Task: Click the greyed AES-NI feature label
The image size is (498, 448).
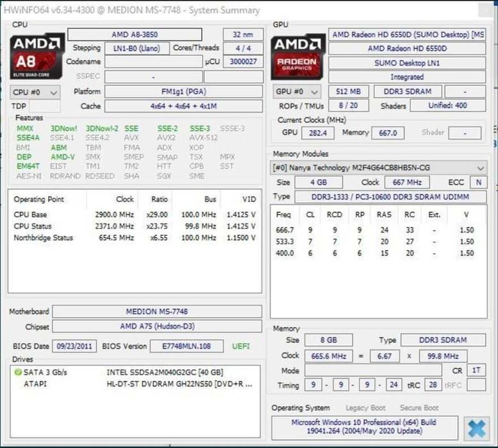Action: [29, 176]
